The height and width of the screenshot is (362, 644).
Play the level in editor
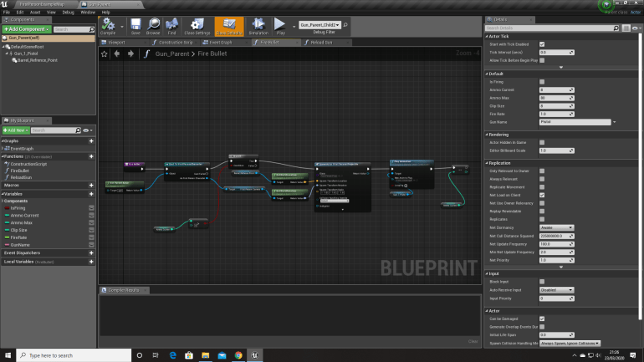(280, 27)
